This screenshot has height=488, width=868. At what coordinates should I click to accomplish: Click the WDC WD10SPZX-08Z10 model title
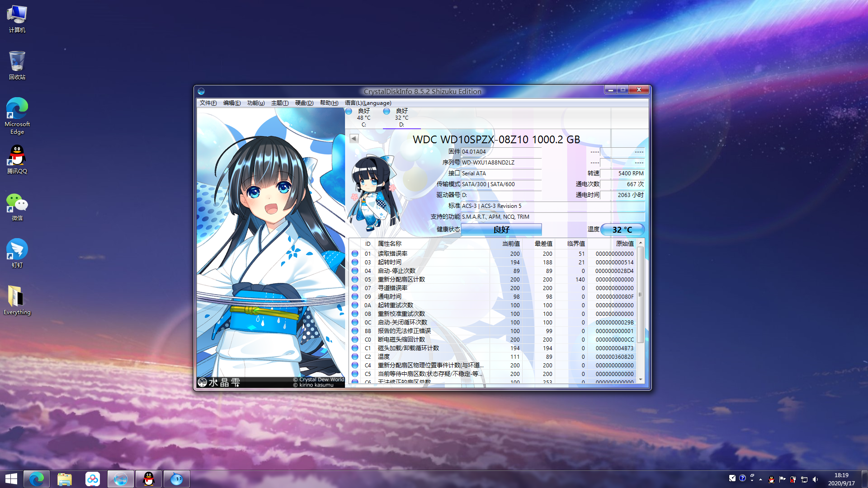point(496,140)
